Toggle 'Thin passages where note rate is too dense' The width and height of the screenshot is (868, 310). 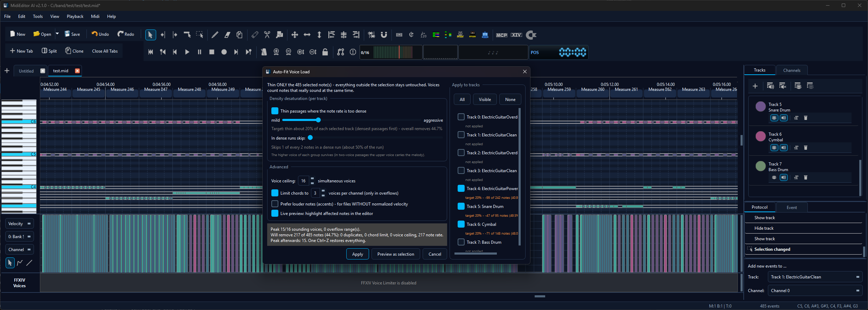275,111
